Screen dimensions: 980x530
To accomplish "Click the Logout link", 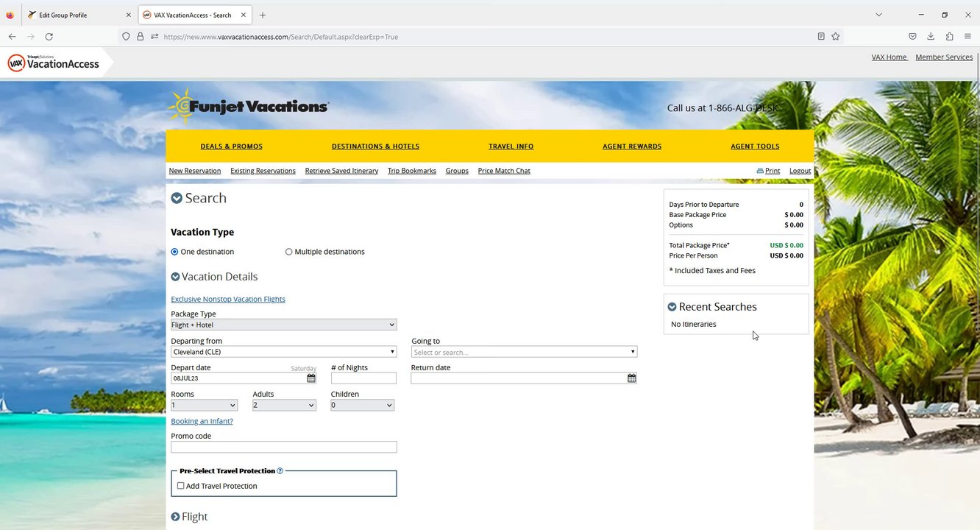I will click(x=800, y=171).
